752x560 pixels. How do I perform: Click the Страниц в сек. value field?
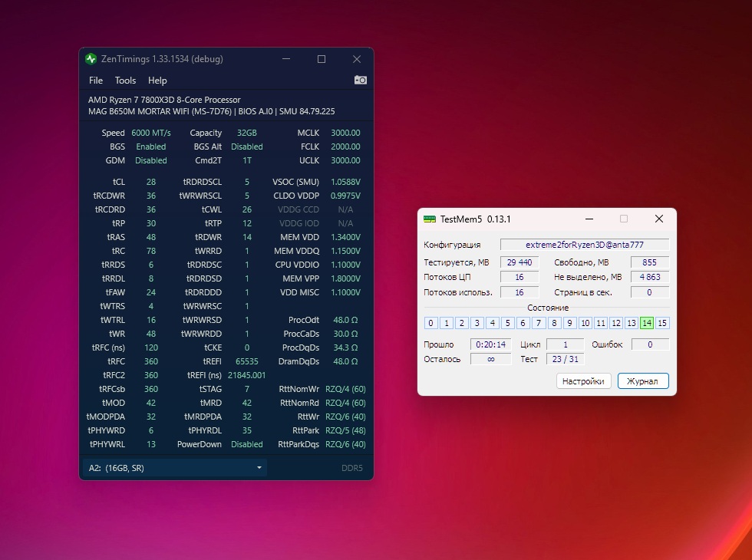tap(649, 292)
